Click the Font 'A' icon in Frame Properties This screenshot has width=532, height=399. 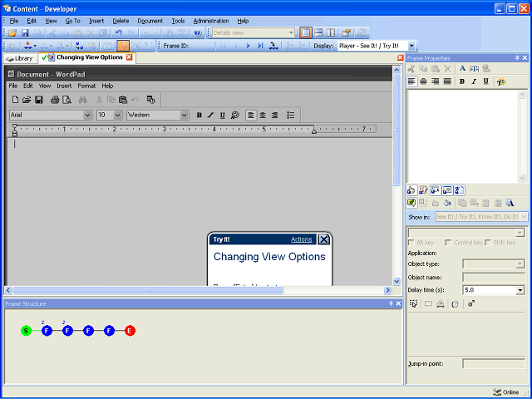coord(462,68)
